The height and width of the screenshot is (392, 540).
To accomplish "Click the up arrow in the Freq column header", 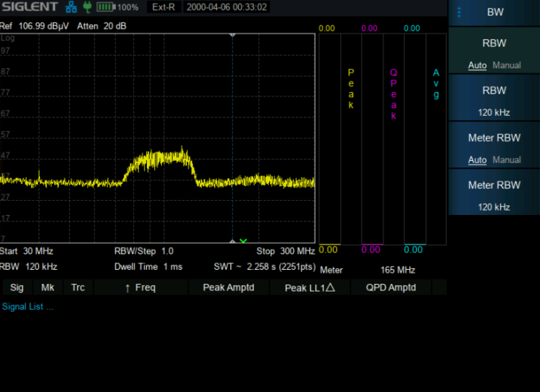I will pyautogui.click(x=127, y=287).
